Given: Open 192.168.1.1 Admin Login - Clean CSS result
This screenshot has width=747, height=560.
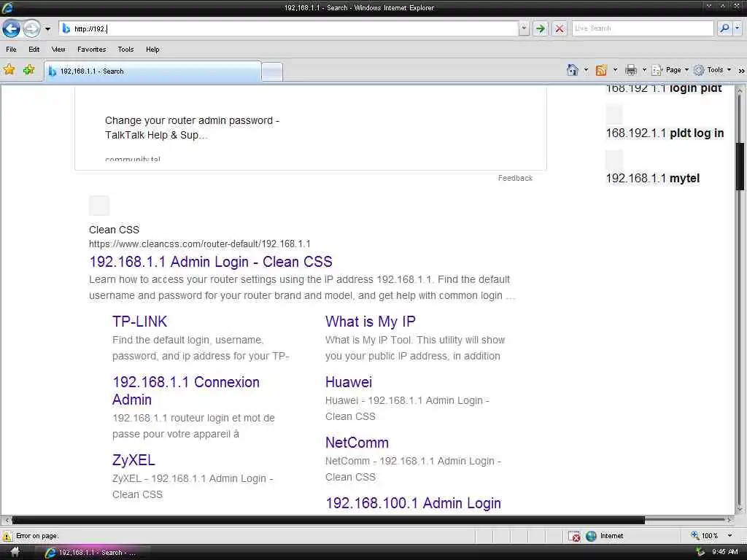Looking at the screenshot, I should 211,262.
